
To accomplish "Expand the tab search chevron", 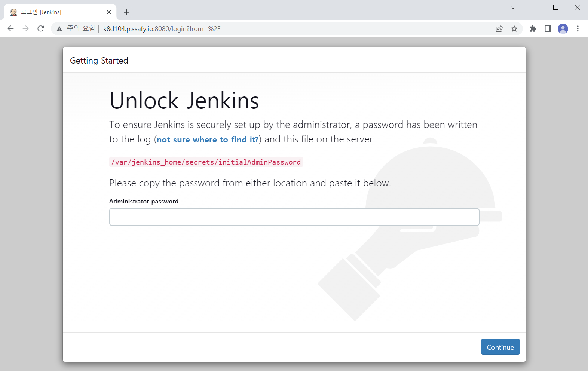I will [513, 7].
